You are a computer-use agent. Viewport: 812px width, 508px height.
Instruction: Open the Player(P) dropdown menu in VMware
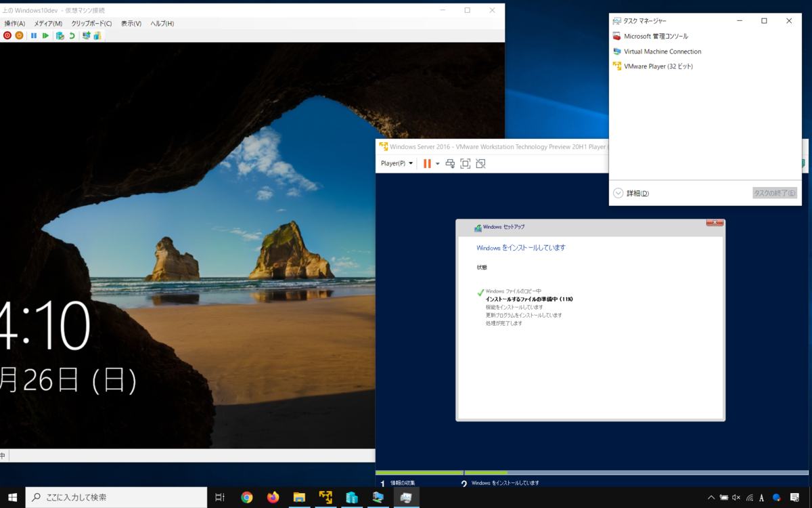[x=397, y=163]
